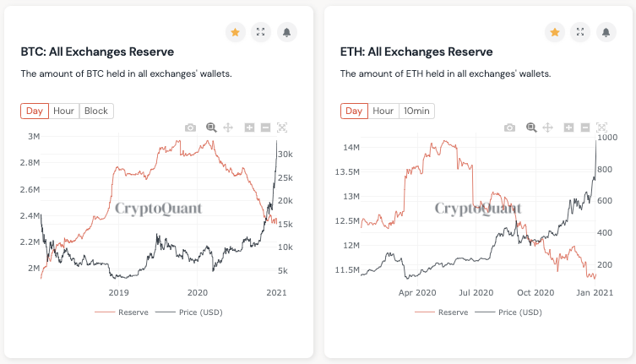Image resolution: width=636 pixels, height=364 pixels.
Task: Select Day interval on ETH chart
Action: pos(354,111)
